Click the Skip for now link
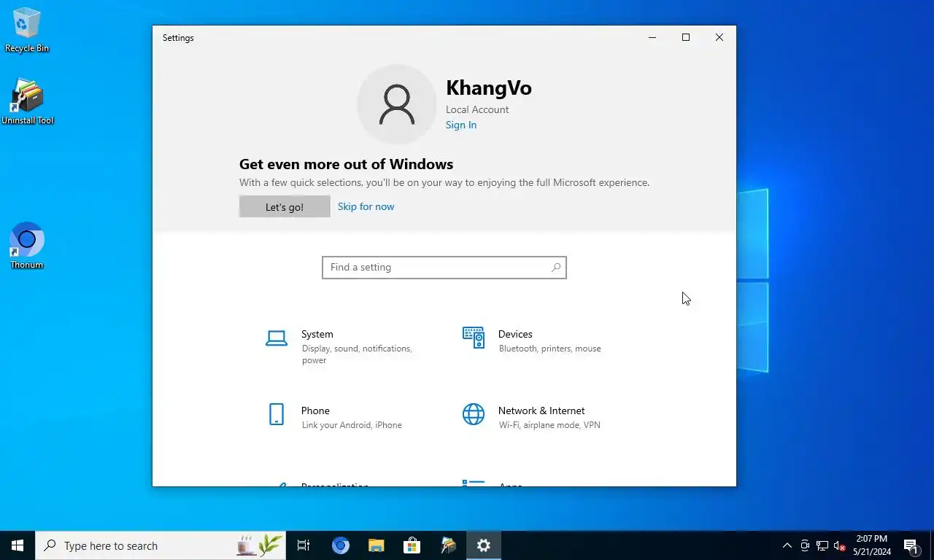Viewport: 934px width, 560px height. click(x=366, y=206)
